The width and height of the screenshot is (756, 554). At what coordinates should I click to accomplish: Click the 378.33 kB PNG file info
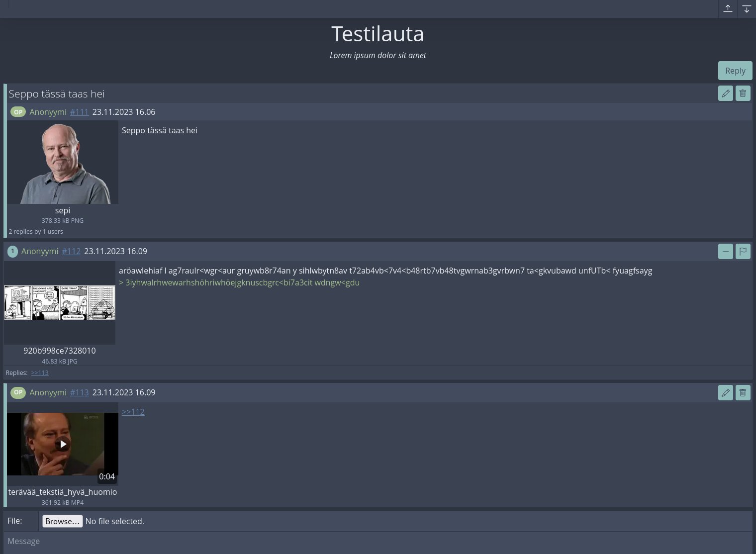tap(63, 220)
